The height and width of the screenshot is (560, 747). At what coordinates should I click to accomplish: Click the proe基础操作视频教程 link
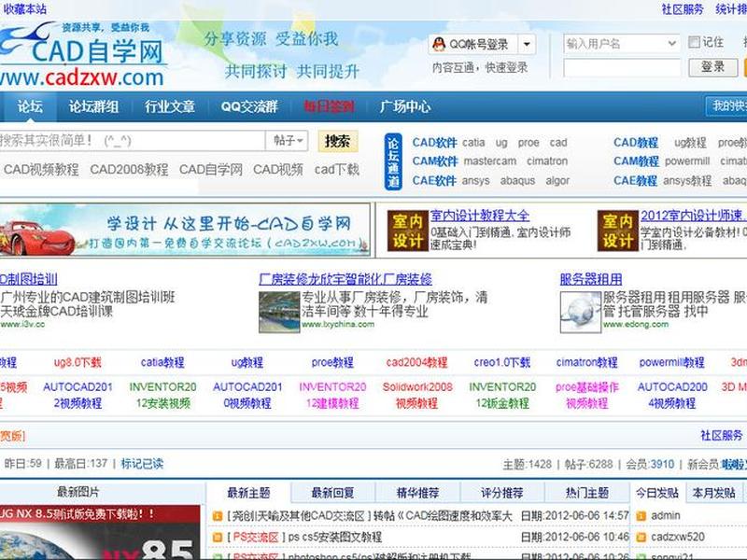[587, 395]
